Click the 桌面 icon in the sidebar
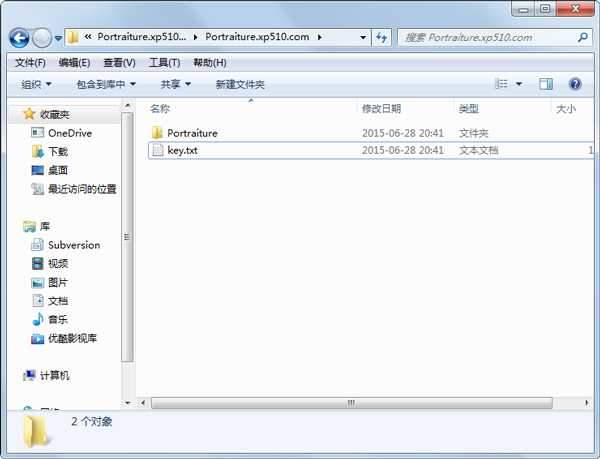600x459 pixels. [x=38, y=170]
